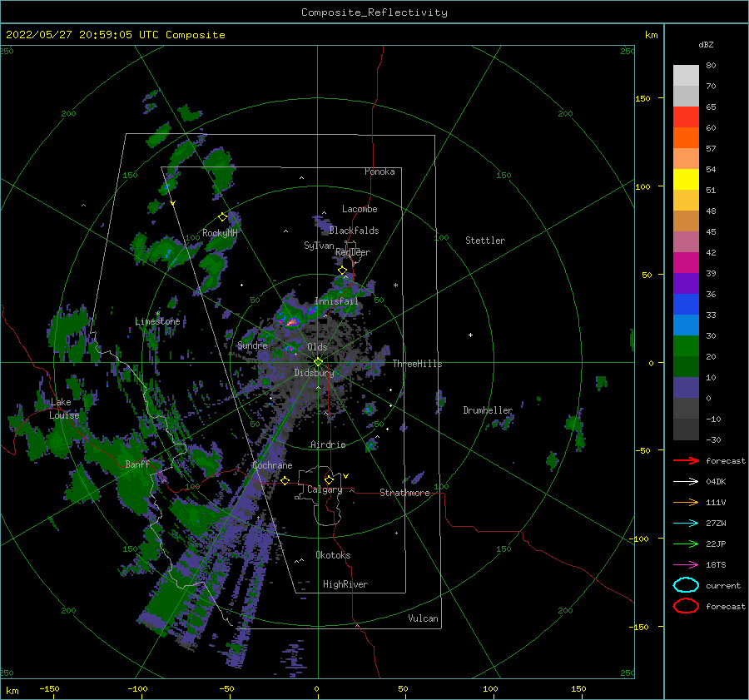Click the ThreeHills label
Screen dimensions: 749x700
point(417,364)
